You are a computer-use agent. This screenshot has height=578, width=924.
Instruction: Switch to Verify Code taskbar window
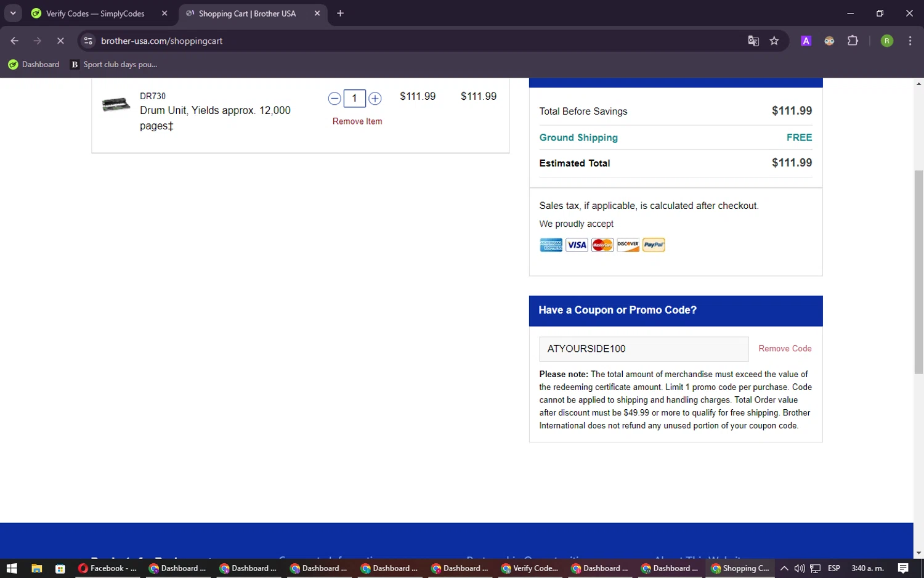click(530, 568)
